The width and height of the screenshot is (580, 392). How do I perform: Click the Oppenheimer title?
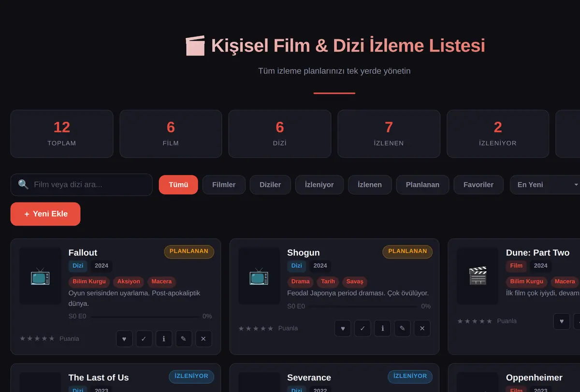coord(534,377)
